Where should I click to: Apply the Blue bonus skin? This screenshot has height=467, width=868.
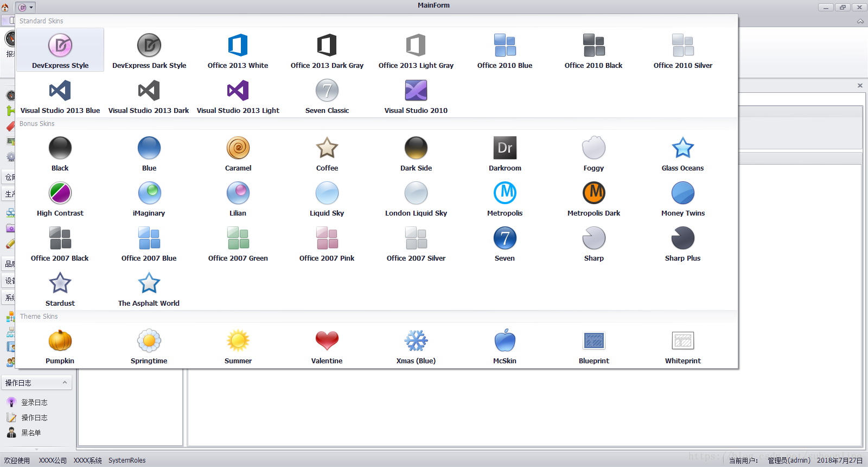click(149, 153)
